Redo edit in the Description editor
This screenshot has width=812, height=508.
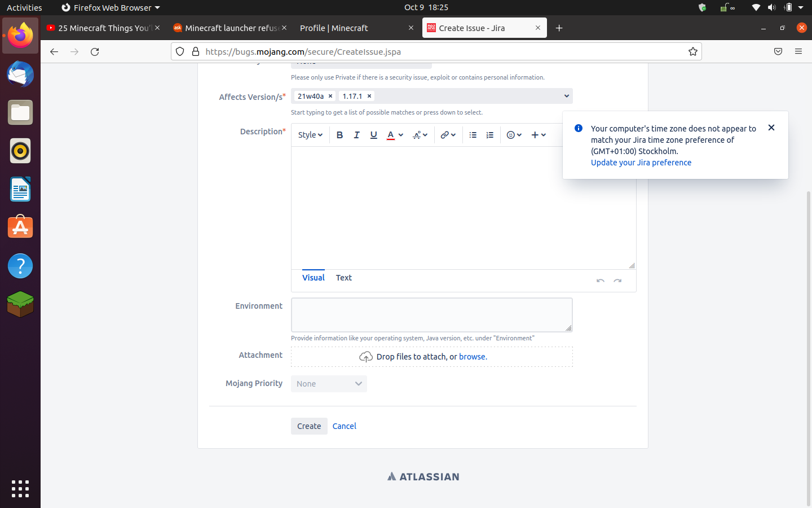coord(617,281)
